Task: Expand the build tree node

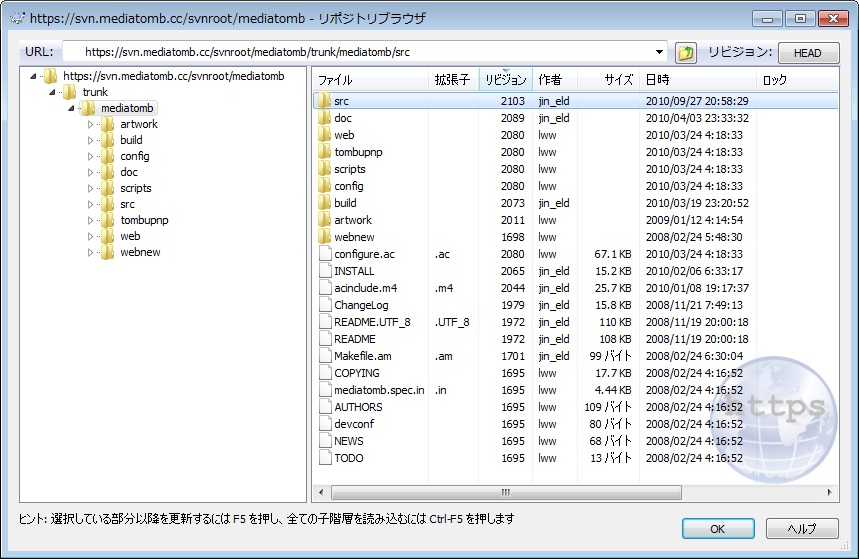Action: tap(90, 140)
